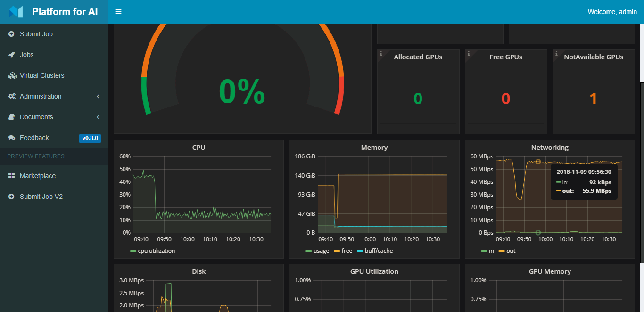Click the v0.8.0 version badge
The width and height of the screenshot is (644, 312).
[90, 138]
